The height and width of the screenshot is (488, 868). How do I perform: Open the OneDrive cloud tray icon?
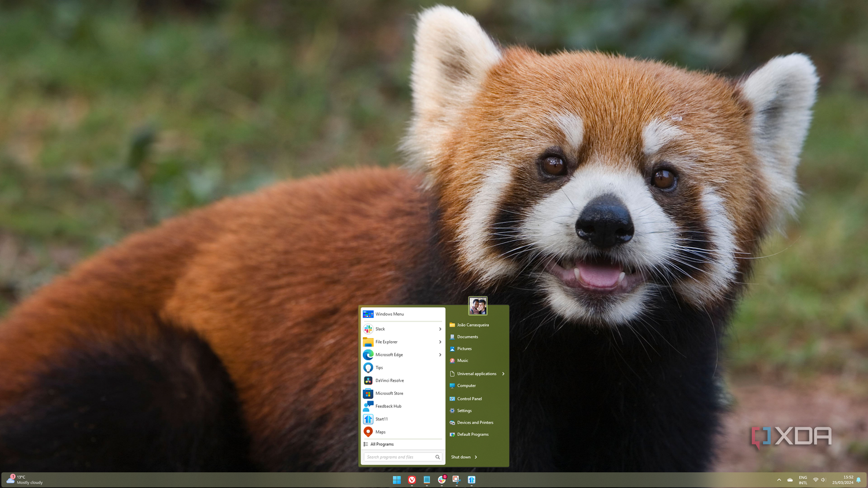(x=790, y=480)
